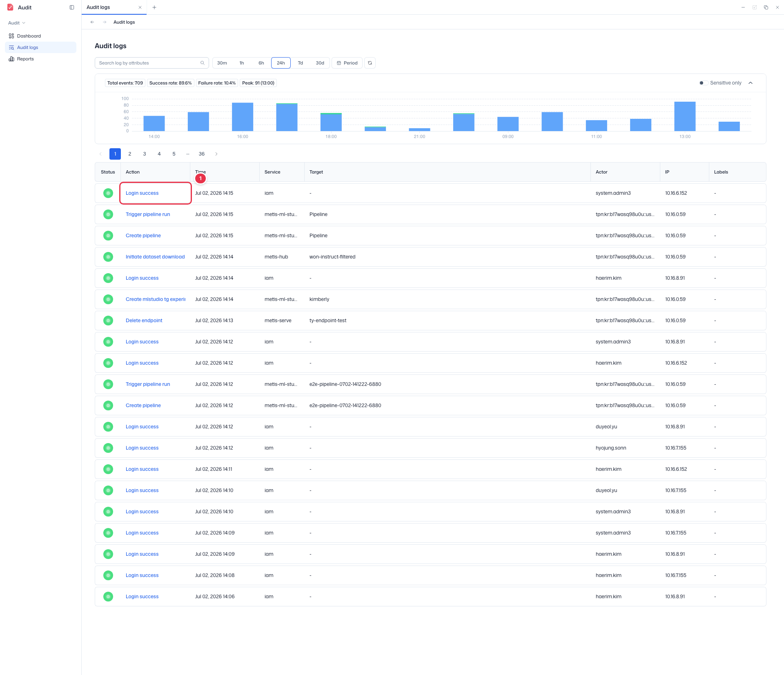Click the ty-endpoint-test target cell

point(328,321)
